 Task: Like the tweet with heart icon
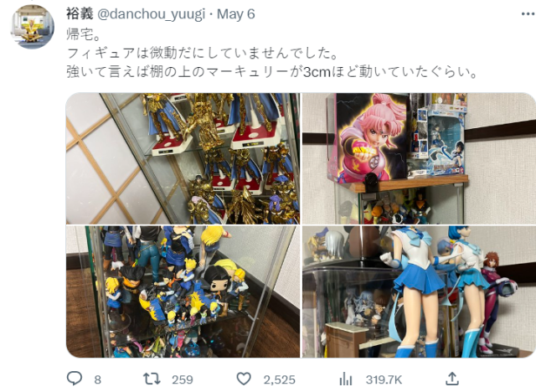pyautogui.click(x=244, y=379)
